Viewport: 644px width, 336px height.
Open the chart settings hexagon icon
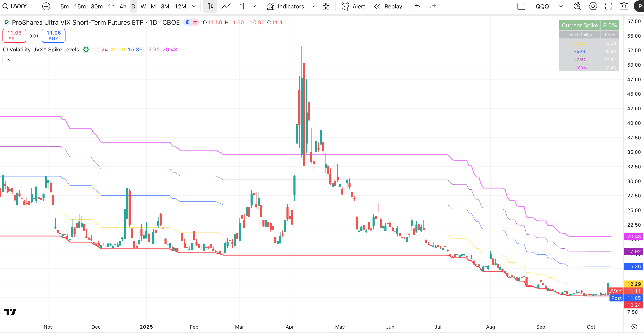593,7
